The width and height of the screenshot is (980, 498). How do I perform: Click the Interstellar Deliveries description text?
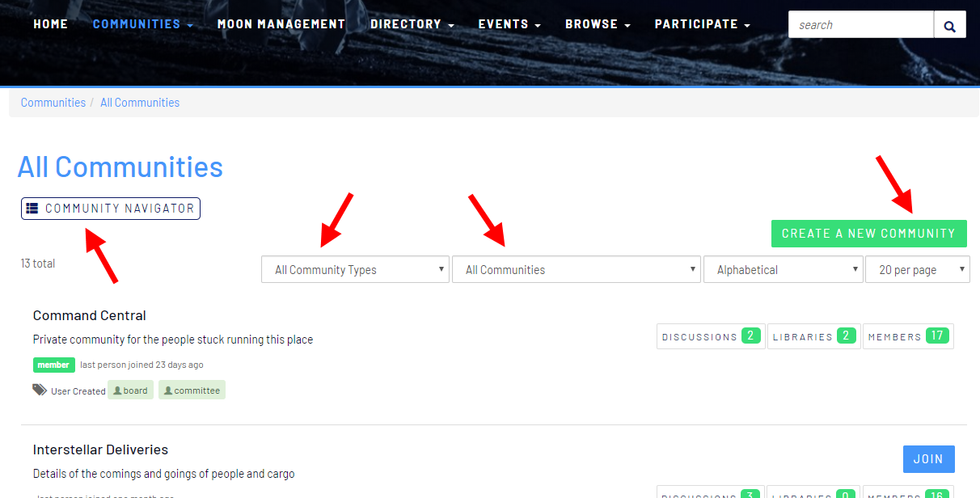[x=164, y=474]
